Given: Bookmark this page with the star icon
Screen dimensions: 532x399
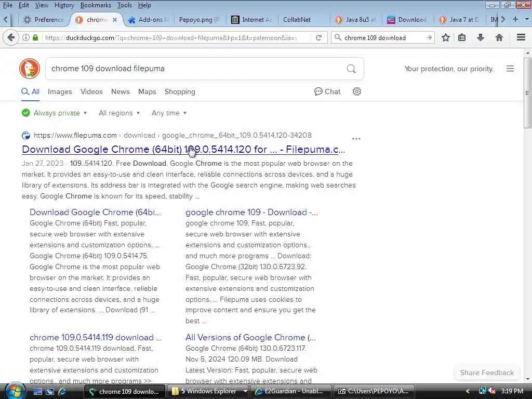Looking at the screenshot, I should (446, 37).
